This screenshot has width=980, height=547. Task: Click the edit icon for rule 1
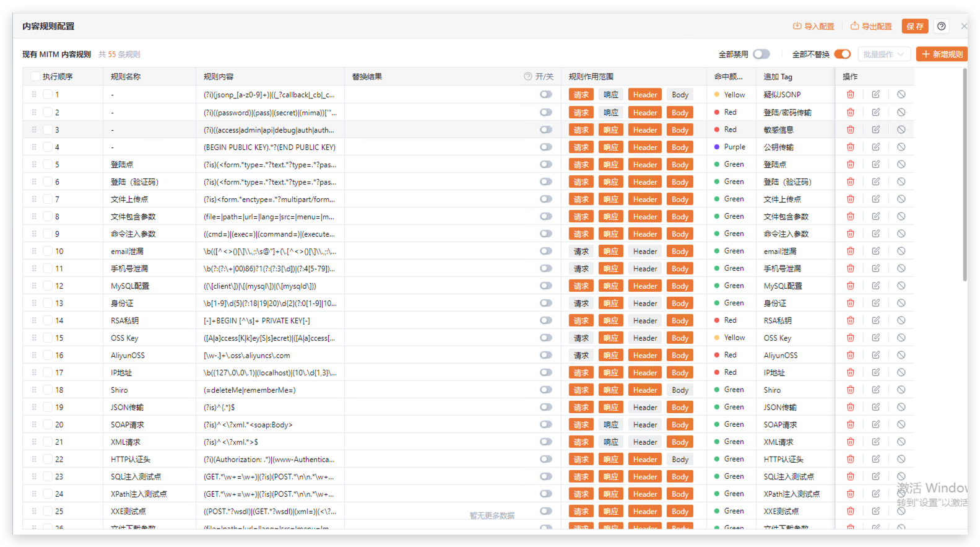[x=875, y=95]
